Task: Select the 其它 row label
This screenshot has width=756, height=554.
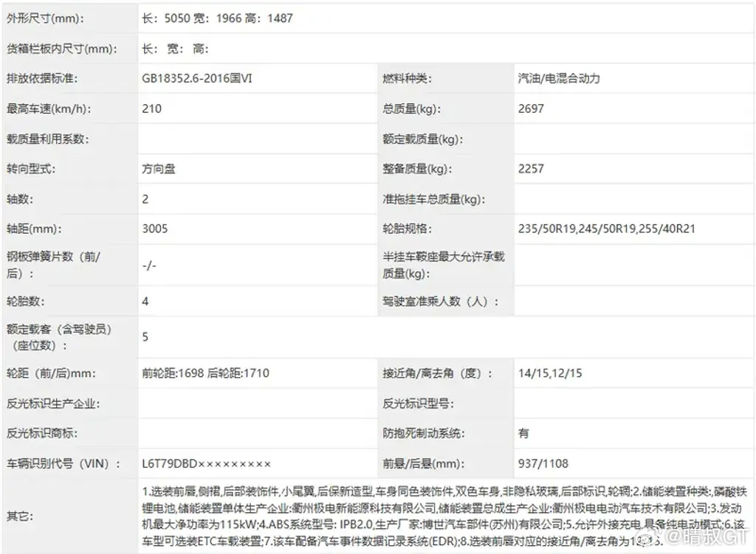Action: click(20, 516)
